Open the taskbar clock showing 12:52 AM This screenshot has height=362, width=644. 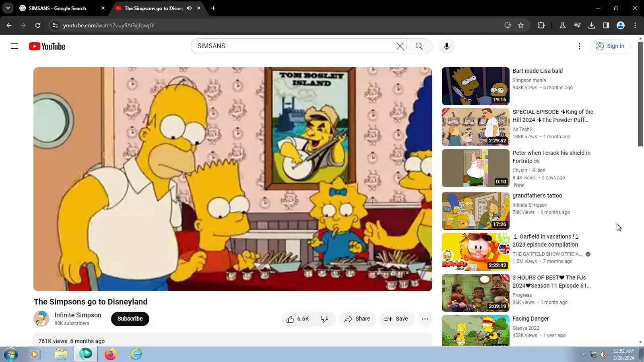(623, 354)
